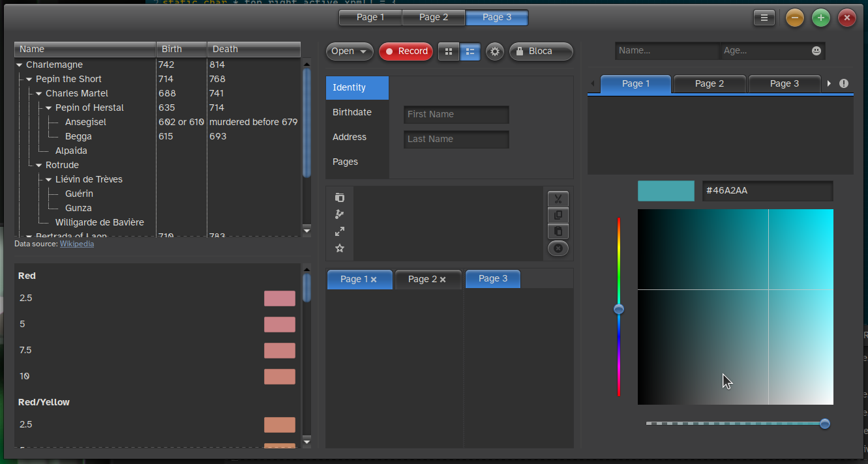Click the scroll-down arrow of color list
The height and width of the screenshot is (464, 868).
pos(307,441)
